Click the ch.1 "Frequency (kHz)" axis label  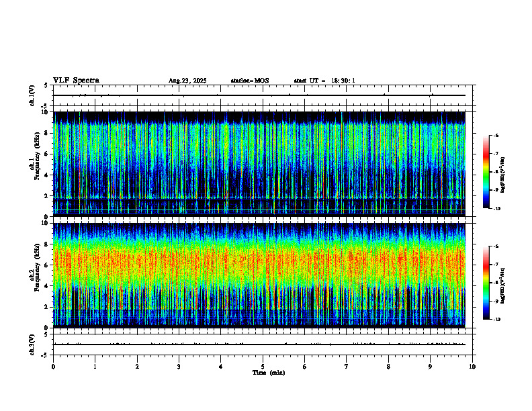point(37,156)
